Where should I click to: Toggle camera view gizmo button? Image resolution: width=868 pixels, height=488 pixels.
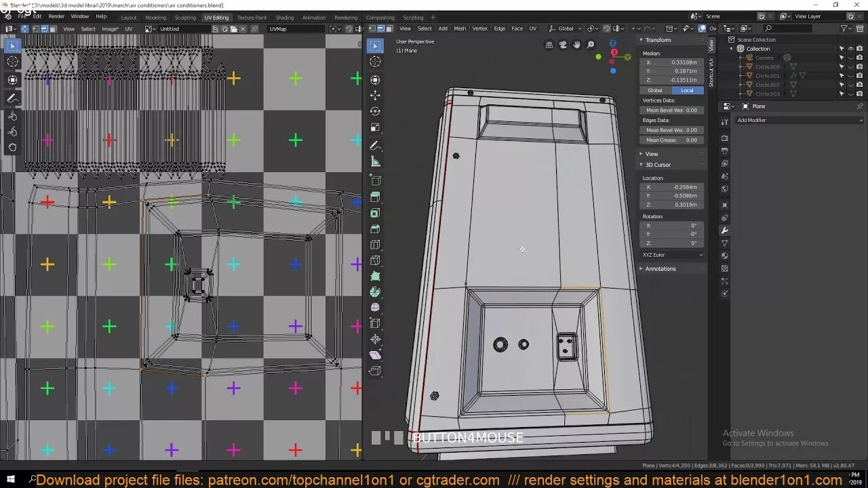click(563, 45)
